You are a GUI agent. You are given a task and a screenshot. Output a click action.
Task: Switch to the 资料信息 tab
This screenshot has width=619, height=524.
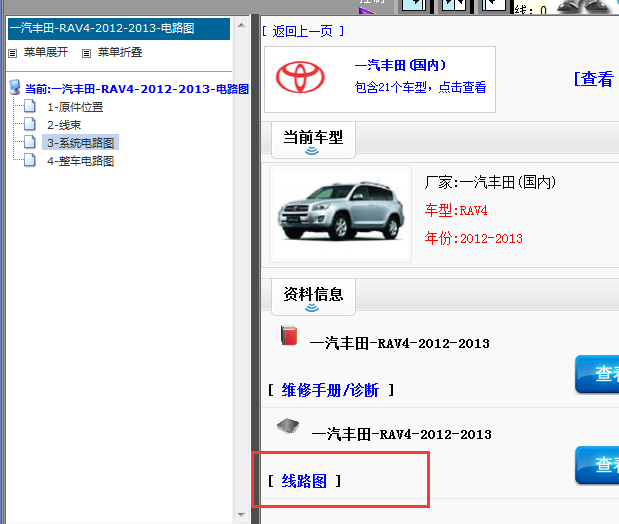[x=313, y=297]
